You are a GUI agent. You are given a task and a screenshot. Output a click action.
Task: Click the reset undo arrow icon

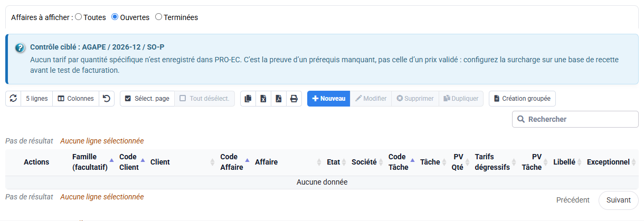pos(107,99)
